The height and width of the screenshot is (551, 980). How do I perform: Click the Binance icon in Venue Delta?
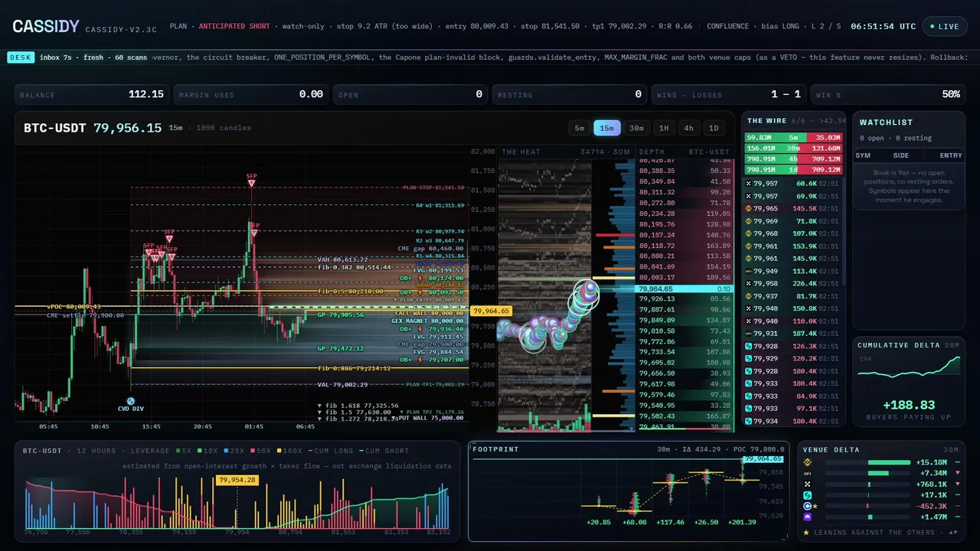point(808,462)
